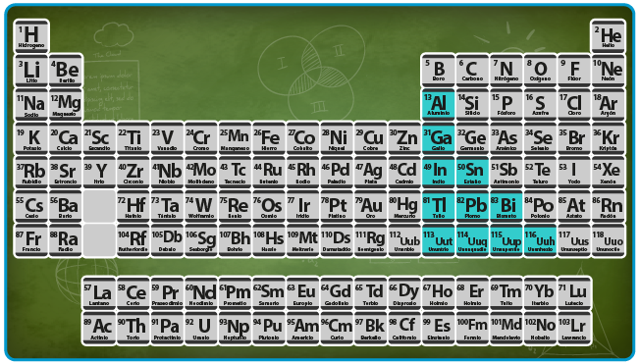
Task: Click the Francio (Fr) element tile
Action: click(31, 240)
